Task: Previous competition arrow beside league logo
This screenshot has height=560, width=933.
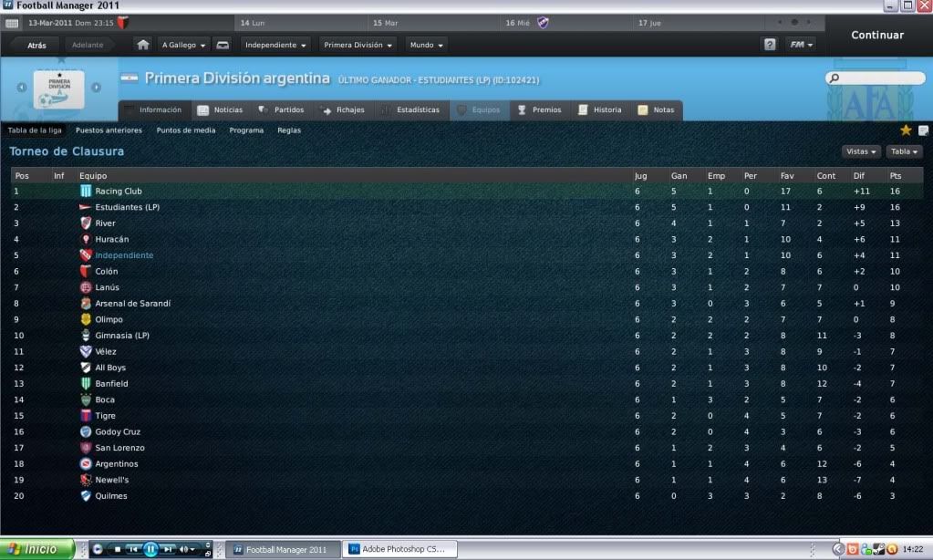Action: 22,88
